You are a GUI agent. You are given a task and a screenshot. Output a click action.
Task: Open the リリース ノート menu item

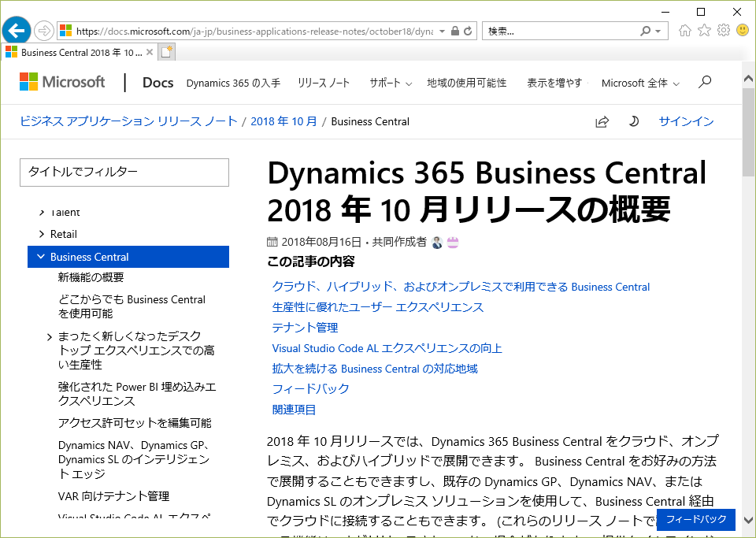[x=324, y=83]
